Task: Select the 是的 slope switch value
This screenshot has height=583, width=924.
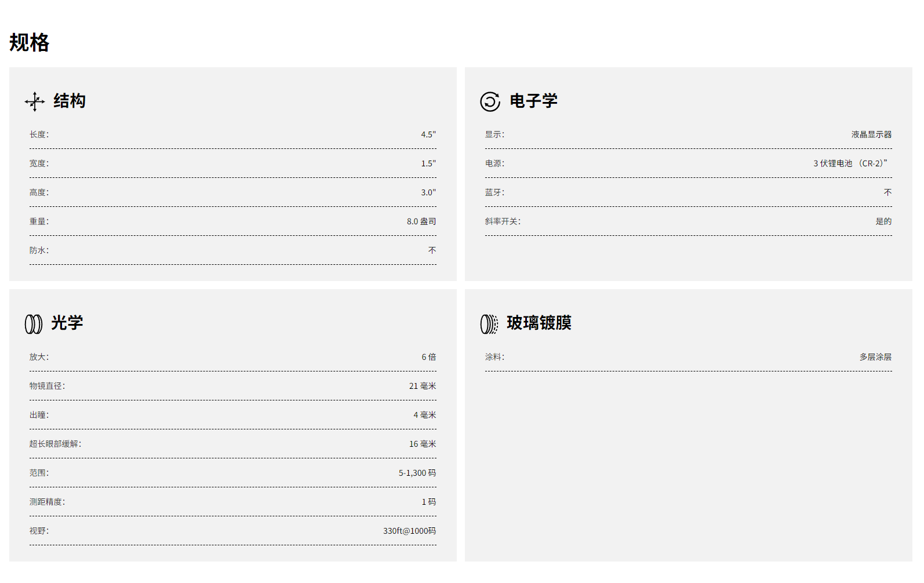Action: (x=884, y=221)
